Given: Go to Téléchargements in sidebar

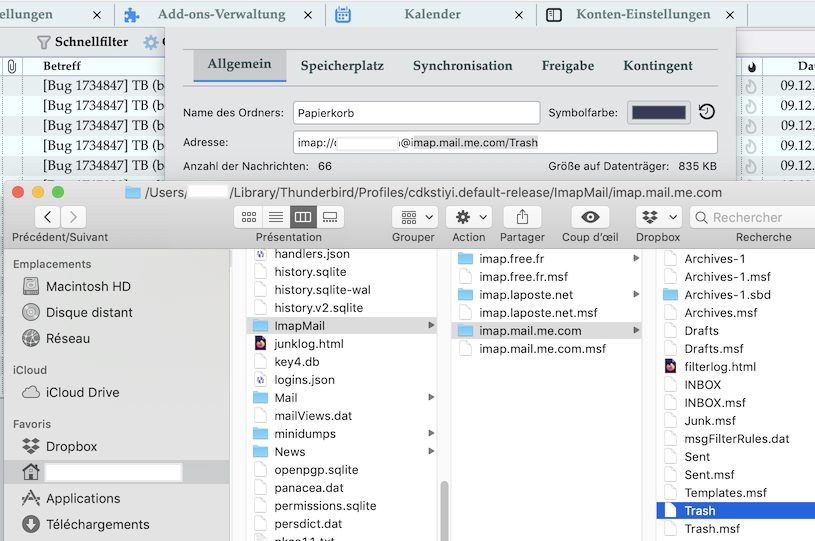Looking at the screenshot, I should tap(97, 524).
